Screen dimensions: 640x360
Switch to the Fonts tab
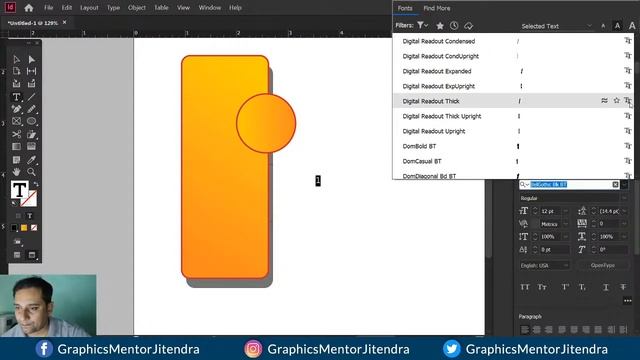(x=405, y=8)
